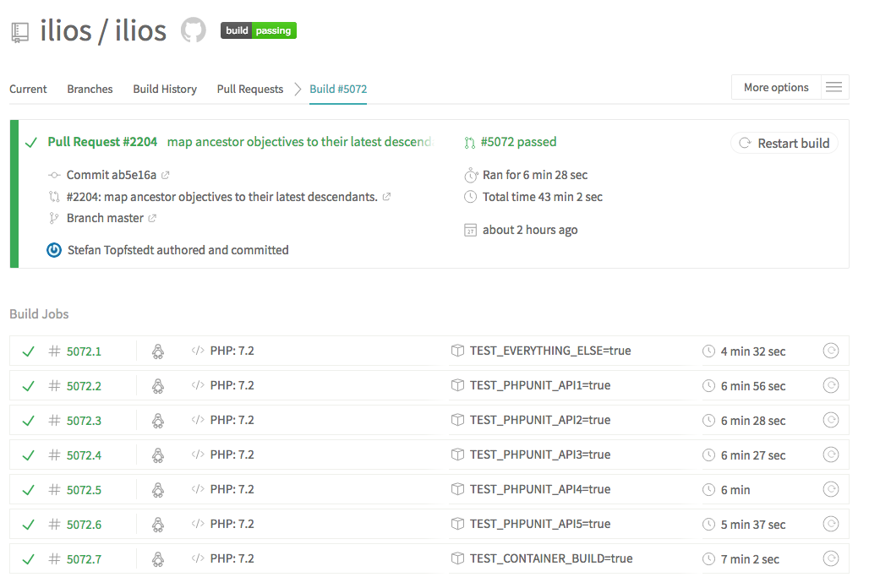
Task: Open the Branch master link
Action: [x=105, y=218]
